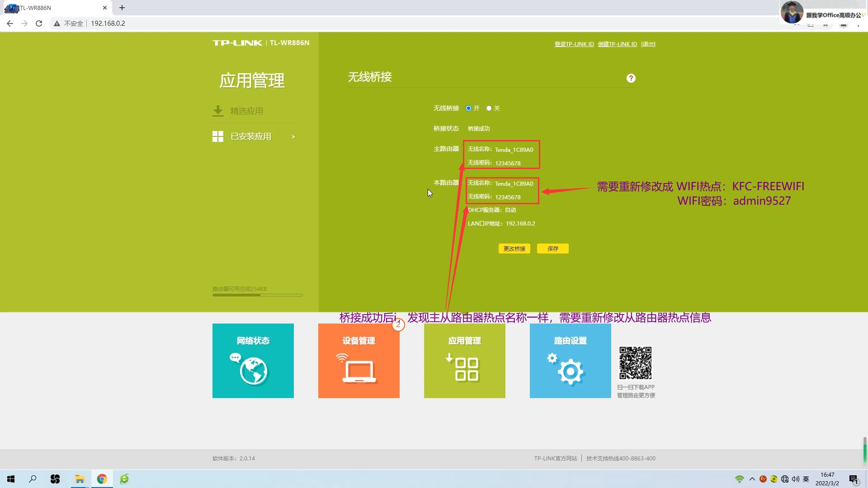
Task: Open the 网络状态 panel icon
Action: pyautogui.click(x=253, y=371)
